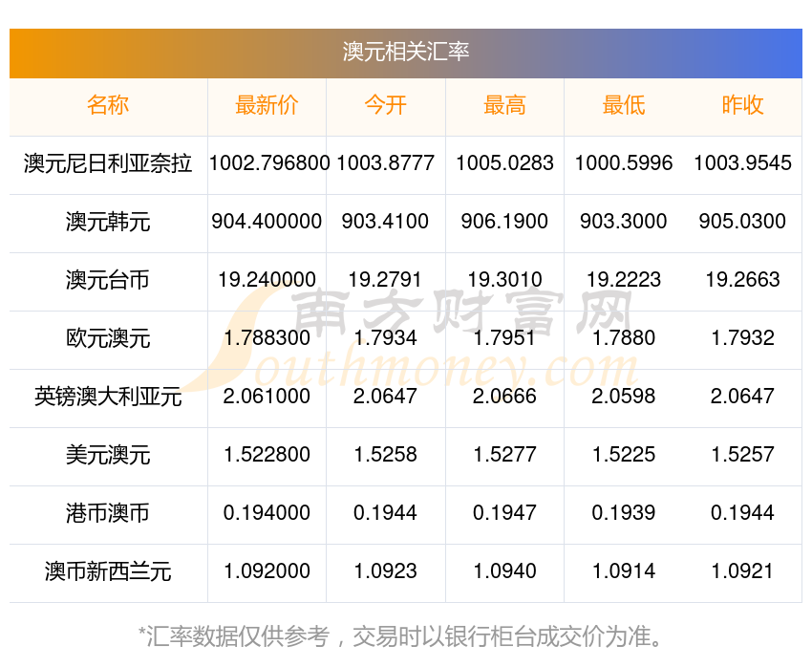Click latest price 1.788300
This screenshot has height=667, width=812.
tap(267, 338)
